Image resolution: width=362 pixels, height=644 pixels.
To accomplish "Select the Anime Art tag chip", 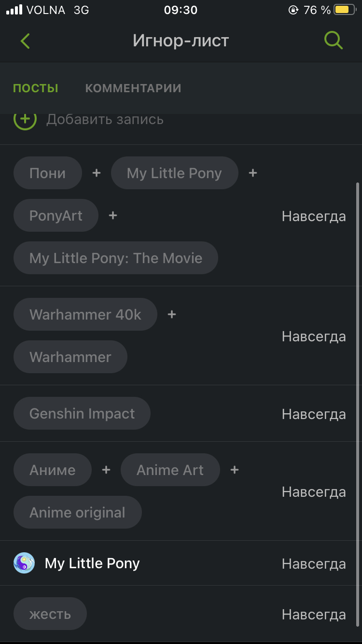I will click(170, 470).
